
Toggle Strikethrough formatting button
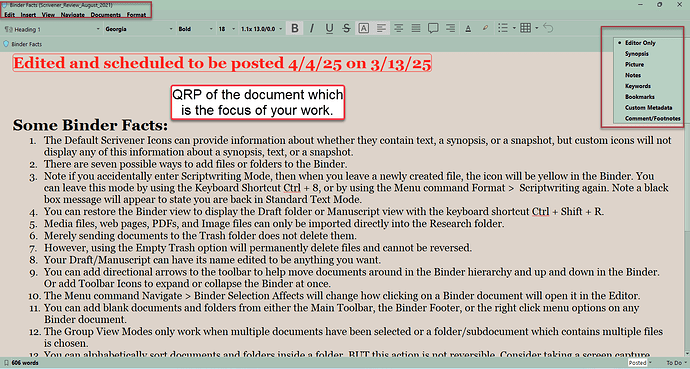[x=346, y=29]
